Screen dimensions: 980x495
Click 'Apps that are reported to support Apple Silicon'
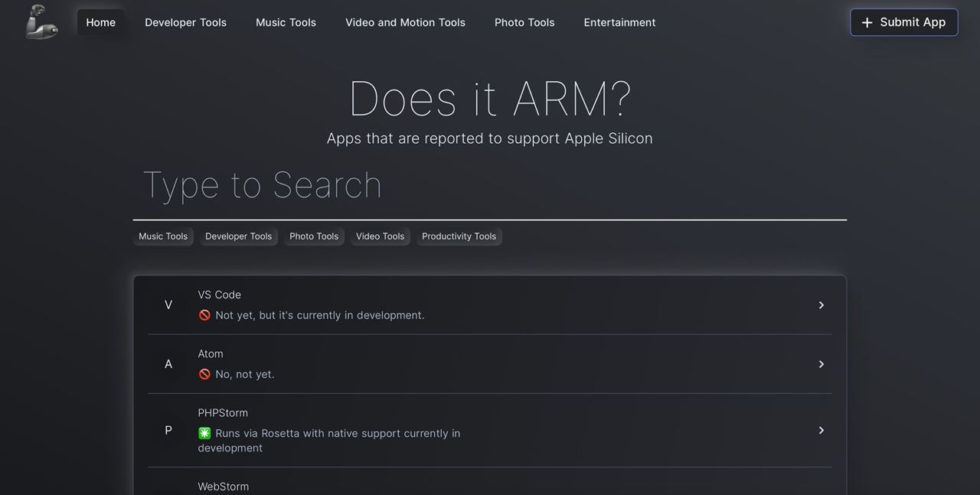point(490,138)
